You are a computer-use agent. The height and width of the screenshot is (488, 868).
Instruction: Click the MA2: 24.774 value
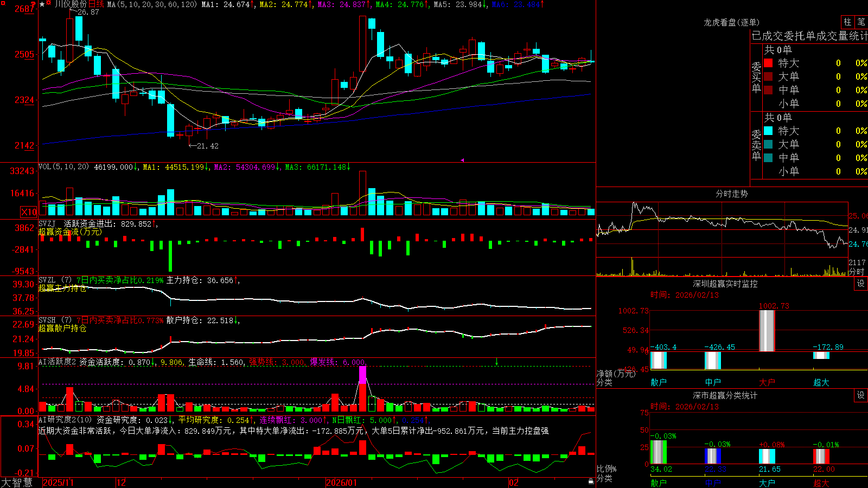(284, 4)
